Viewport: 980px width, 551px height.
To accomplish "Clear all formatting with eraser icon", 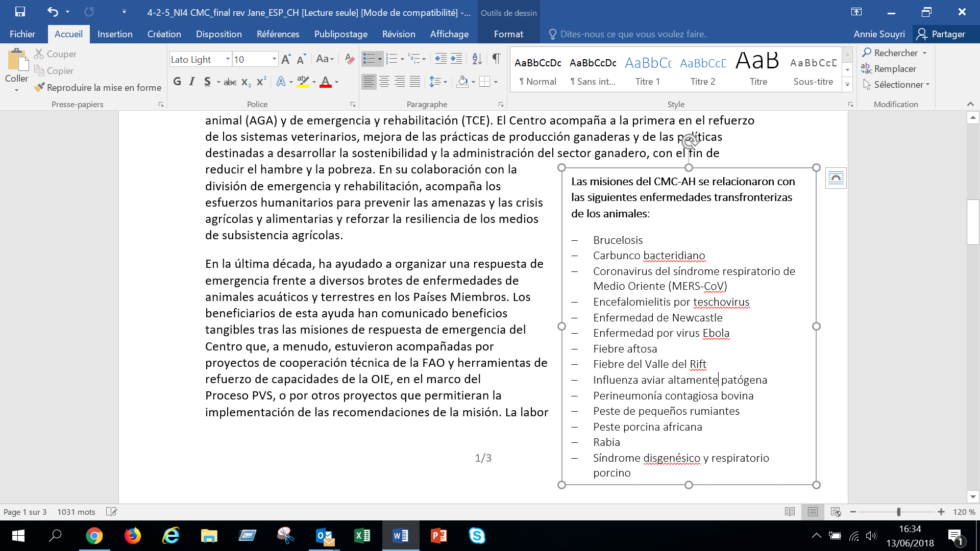I will (x=350, y=59).
